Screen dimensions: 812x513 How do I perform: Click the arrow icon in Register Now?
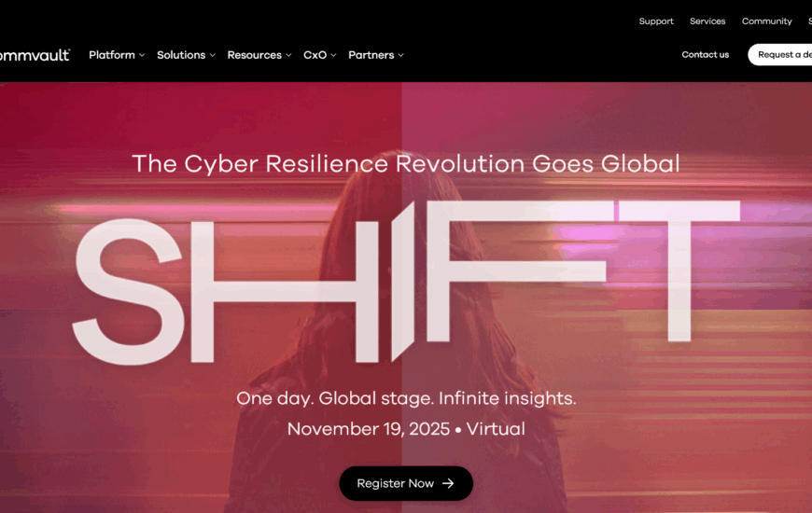(x=448, y=483)
